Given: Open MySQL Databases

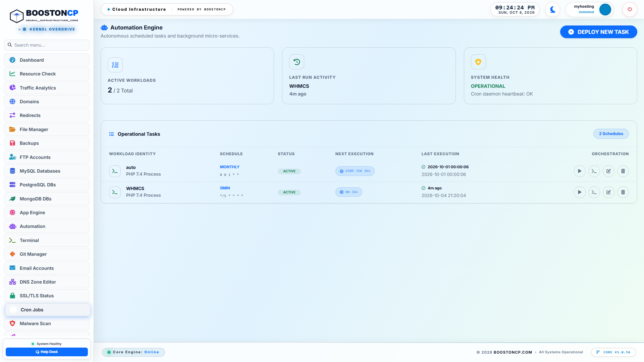Looking at the screenshot, I should [x=47, y=171].
